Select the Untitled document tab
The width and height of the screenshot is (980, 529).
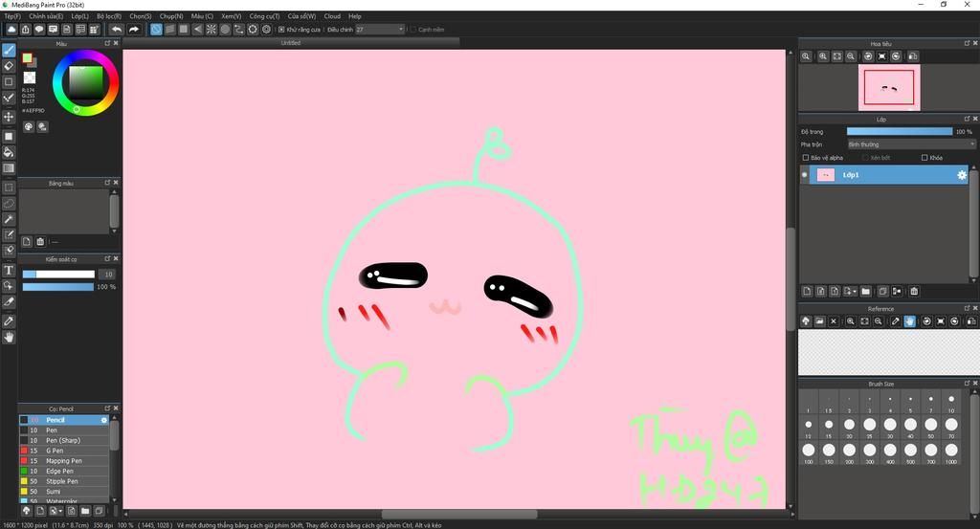coord(291,43)
